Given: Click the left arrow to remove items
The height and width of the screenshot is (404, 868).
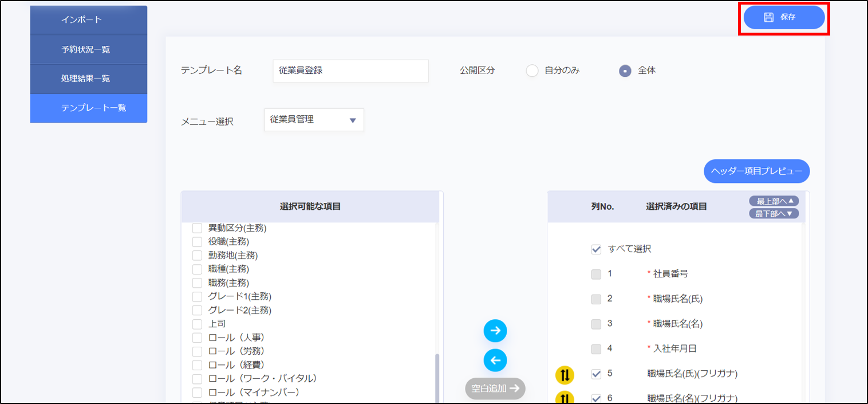Looking at the screenshot, I should pos(495,360).
